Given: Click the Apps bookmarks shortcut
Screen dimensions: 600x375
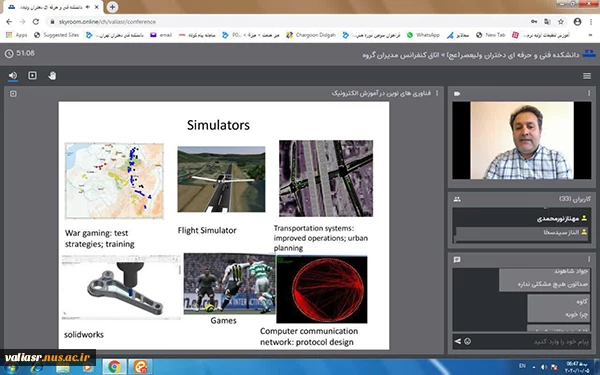Looking at the screenshot, I should [16, 35].
